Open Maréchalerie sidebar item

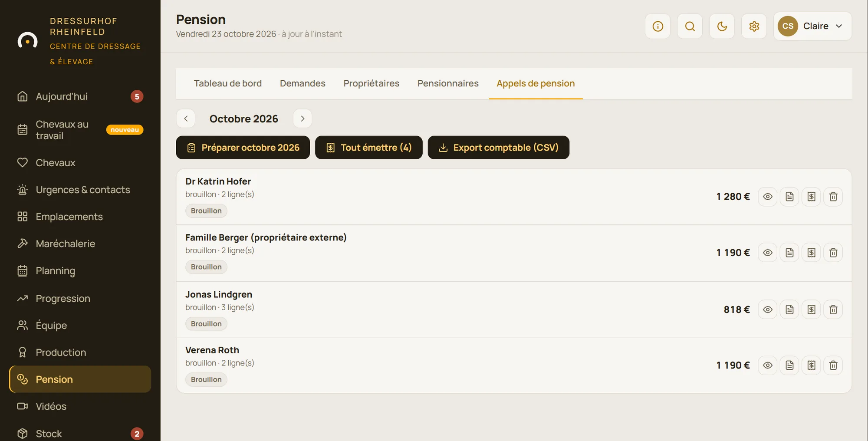(80, 244)
